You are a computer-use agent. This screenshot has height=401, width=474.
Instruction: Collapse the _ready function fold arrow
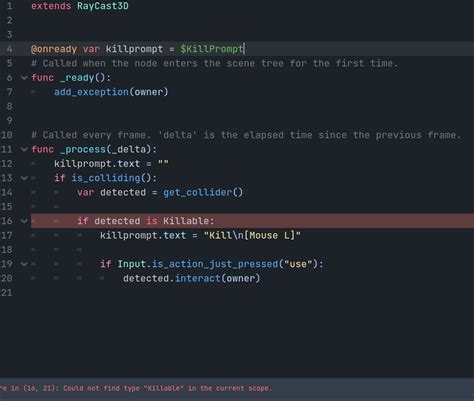tap(24, 78)
